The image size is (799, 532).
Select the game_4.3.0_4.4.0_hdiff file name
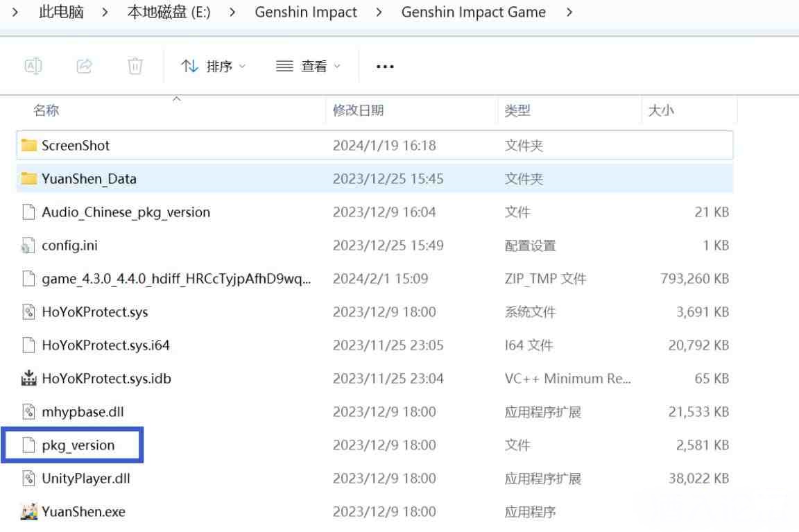point(176,279)
